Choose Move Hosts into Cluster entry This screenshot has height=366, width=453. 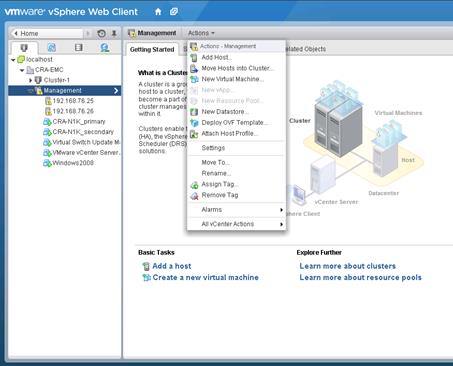(237, 68)
